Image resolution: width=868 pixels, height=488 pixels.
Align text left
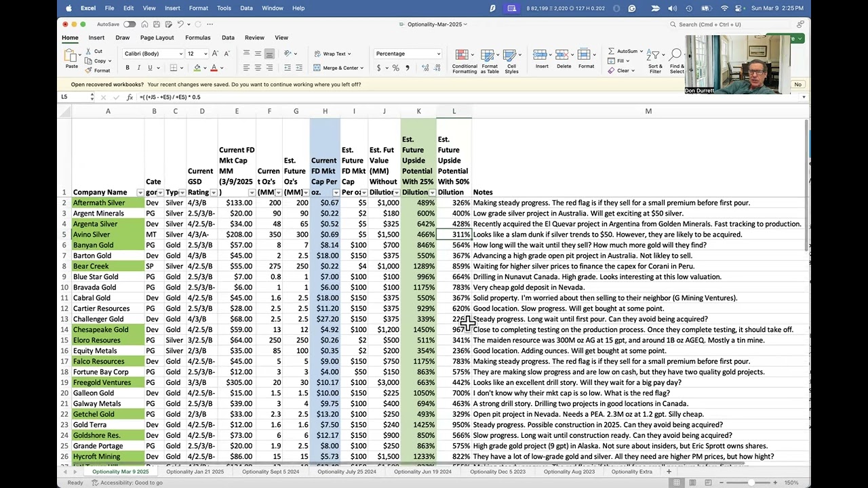[x=247, y=68]
